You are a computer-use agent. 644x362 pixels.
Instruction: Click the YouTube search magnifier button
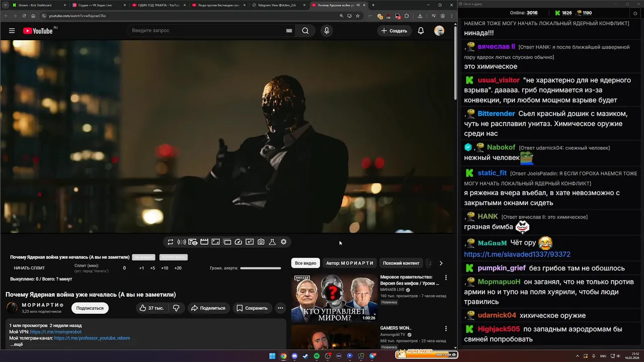coord(305,31)
